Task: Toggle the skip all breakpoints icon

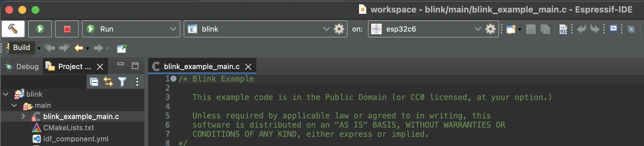Action: 631,29
